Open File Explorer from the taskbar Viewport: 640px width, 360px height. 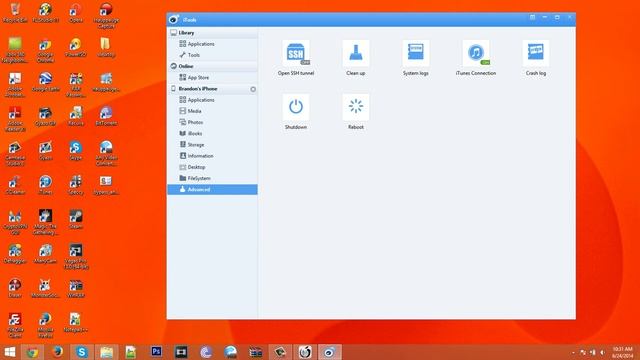pos(107,352)
